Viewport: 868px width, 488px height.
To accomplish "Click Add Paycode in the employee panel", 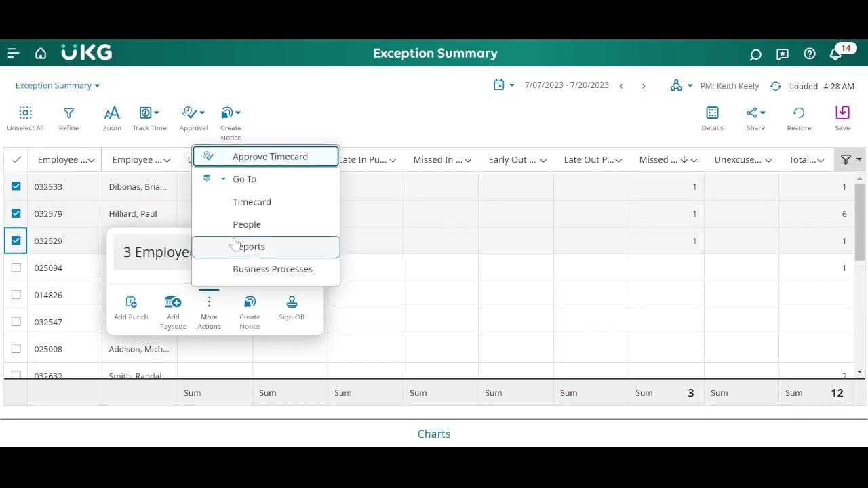I will tap(173, 312).
